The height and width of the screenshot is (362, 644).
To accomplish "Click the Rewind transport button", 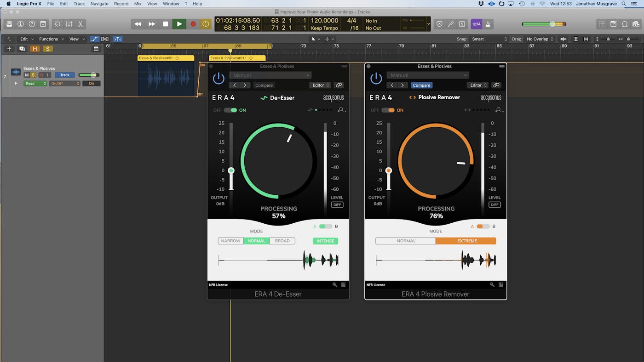I will (138, 24).
